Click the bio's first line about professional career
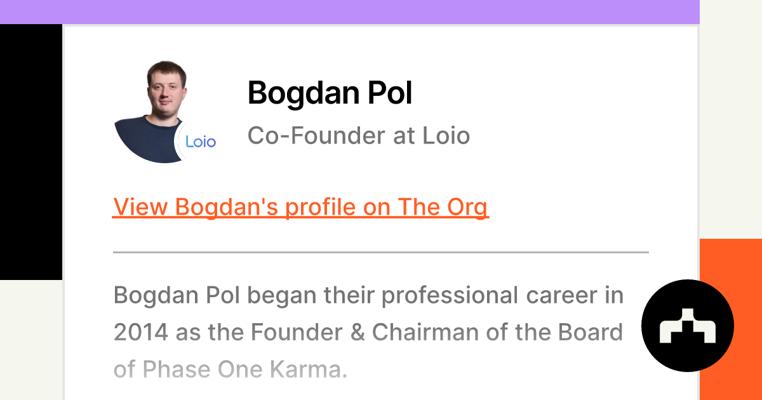This screenshot has height=400, width=762. [x=368, y=296]
